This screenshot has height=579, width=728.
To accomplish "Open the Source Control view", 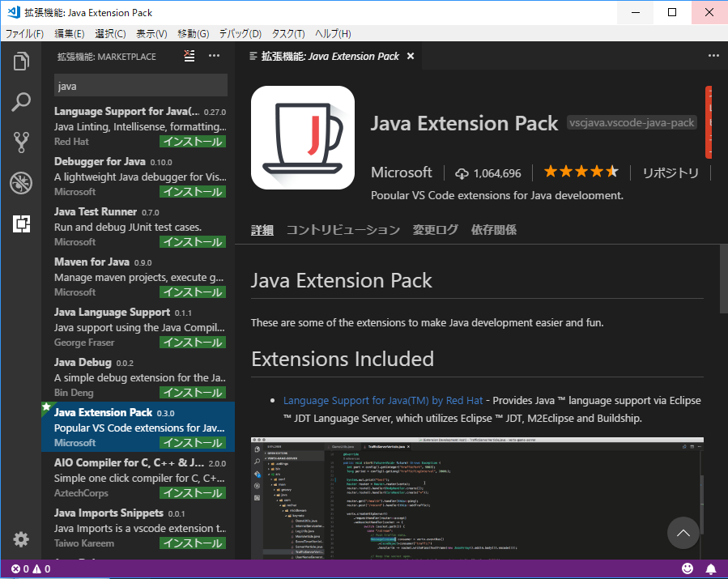I will click(x=21, y=142).
